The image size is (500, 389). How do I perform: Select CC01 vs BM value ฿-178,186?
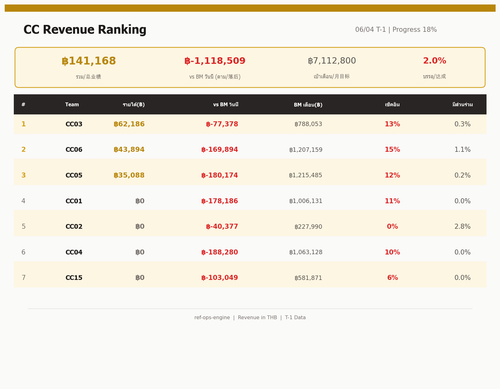(x=220, y=201)
